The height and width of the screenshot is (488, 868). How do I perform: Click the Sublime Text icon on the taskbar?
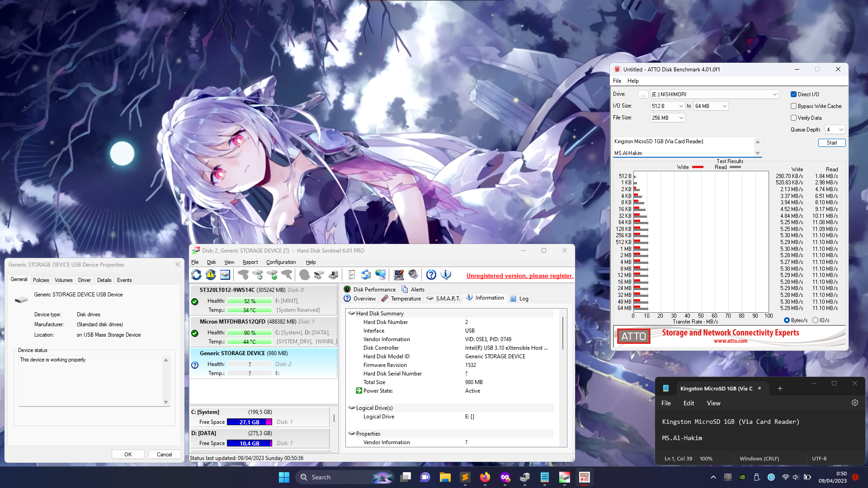[x=465, y=477]
